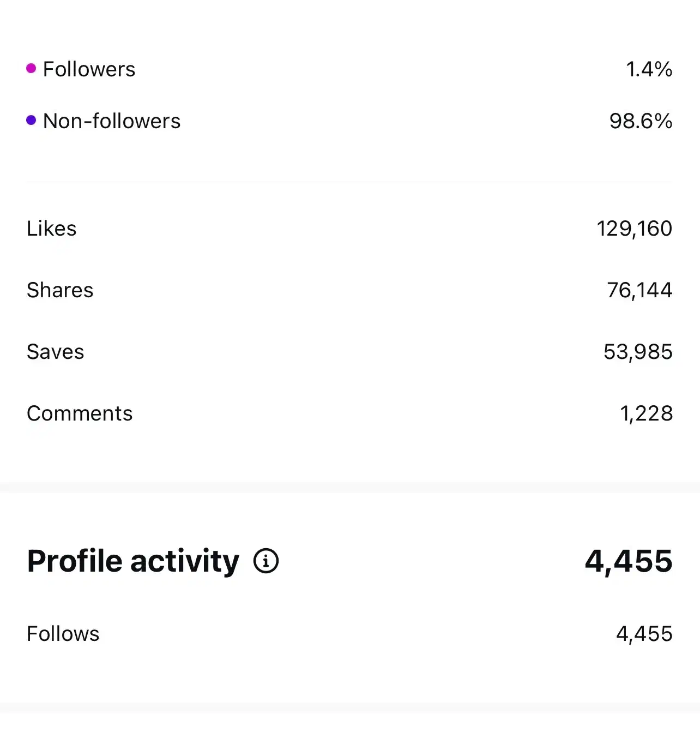
Task: Click the 53,985 saves count
Action: [638, 352]
